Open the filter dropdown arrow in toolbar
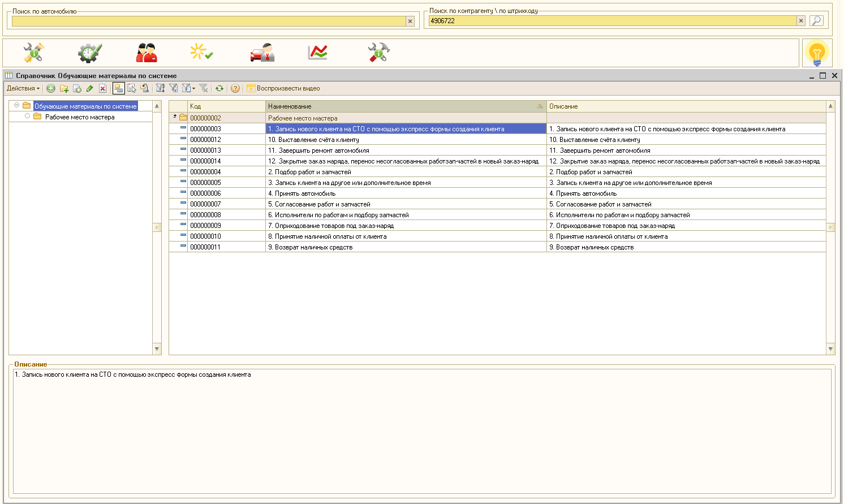This screenshot has width=844, height=504. point(193,88)
